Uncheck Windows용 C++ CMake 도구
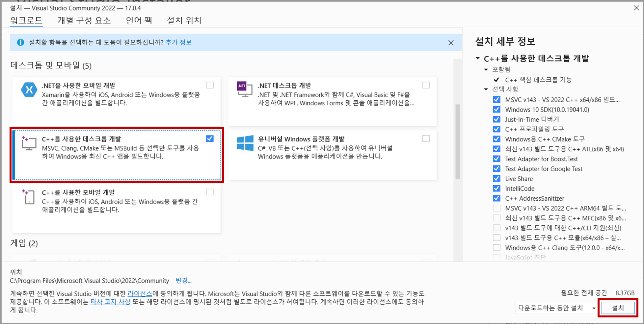 496,139
